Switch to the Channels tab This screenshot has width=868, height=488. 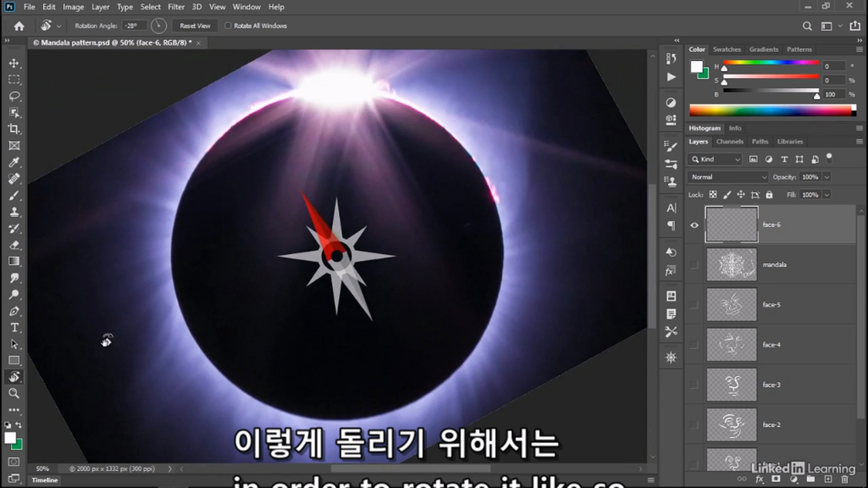(x=730, y=142)
